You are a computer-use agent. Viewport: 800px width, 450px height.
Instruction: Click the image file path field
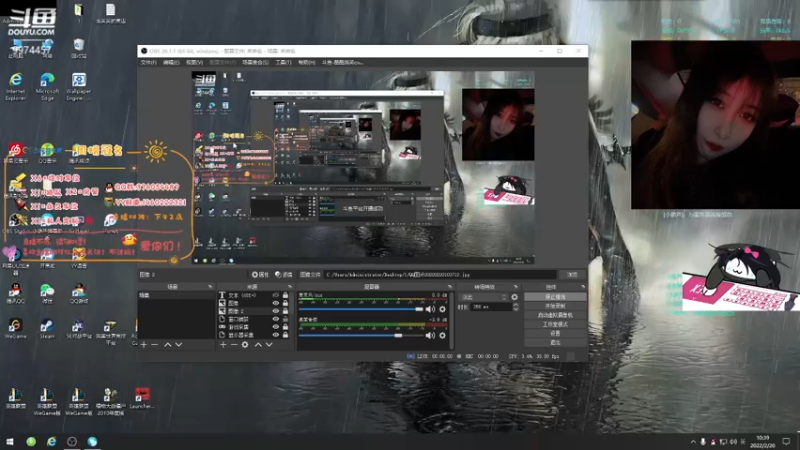[x=440, y=274]
